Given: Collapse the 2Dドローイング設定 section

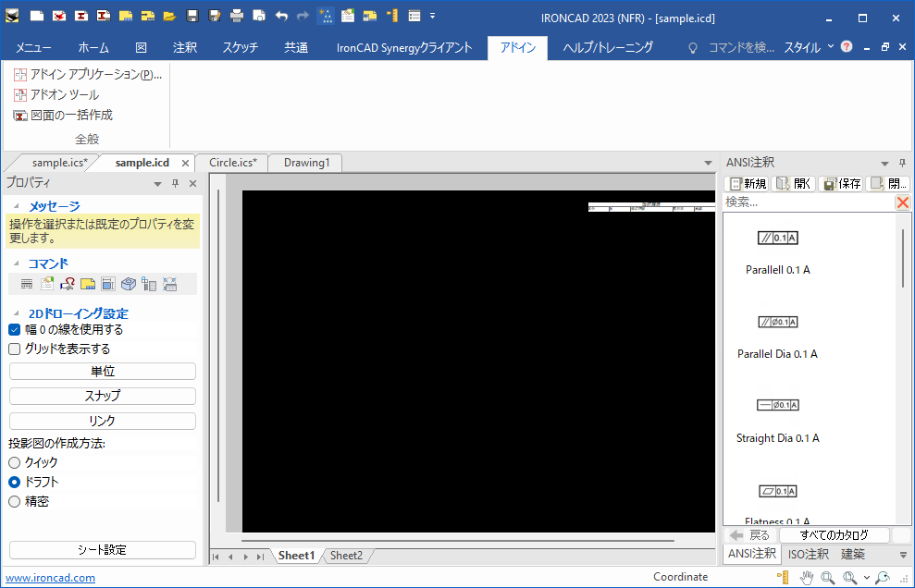Looking at the screenshot, I should [x=16, y=313].
